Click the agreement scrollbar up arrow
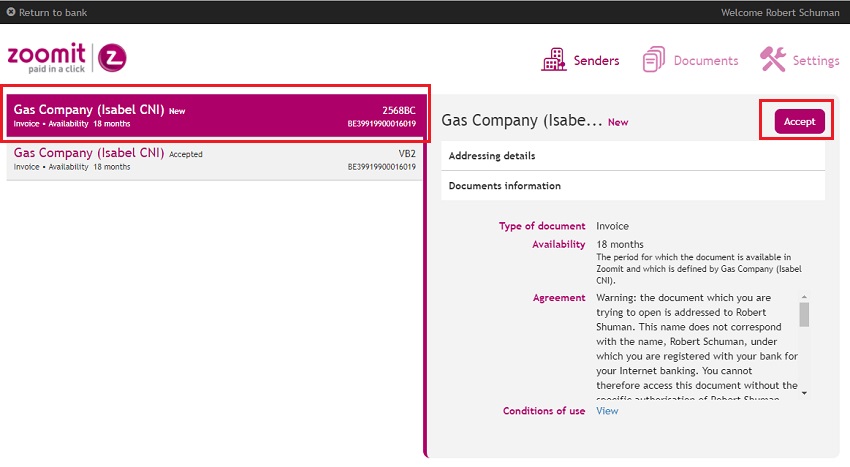The width and height of the screenshot is (850, 467). point(804,297)
